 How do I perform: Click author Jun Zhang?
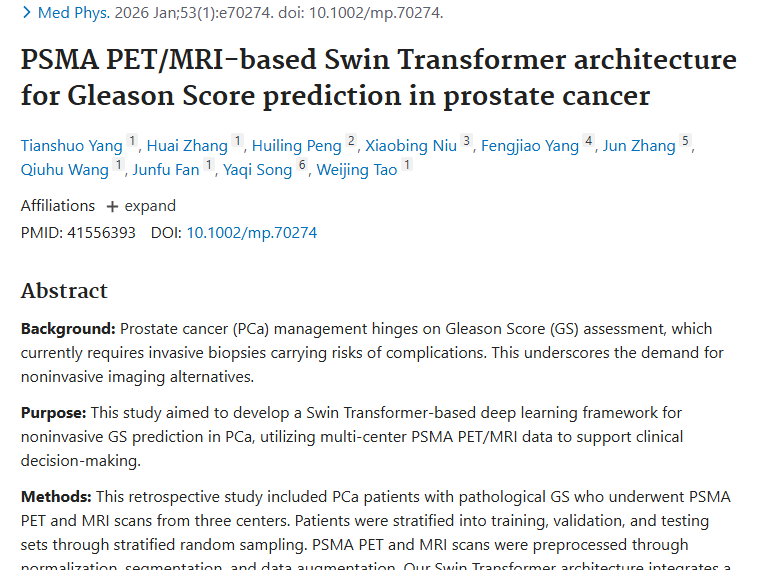tap(638, 146)
